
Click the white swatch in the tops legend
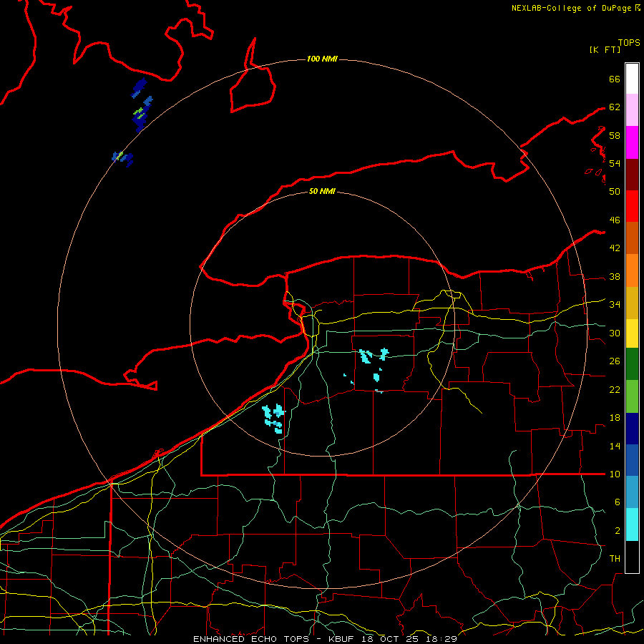632,79
